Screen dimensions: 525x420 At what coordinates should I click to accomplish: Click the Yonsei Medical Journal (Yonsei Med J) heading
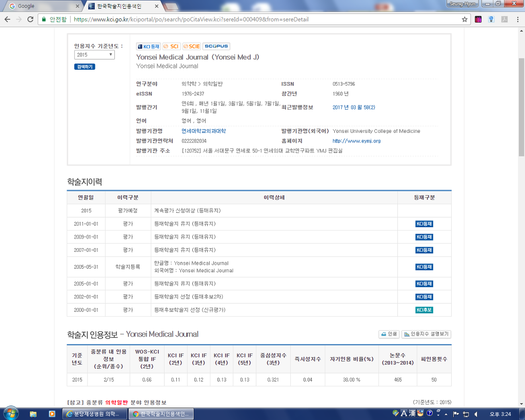coord(197,57)
